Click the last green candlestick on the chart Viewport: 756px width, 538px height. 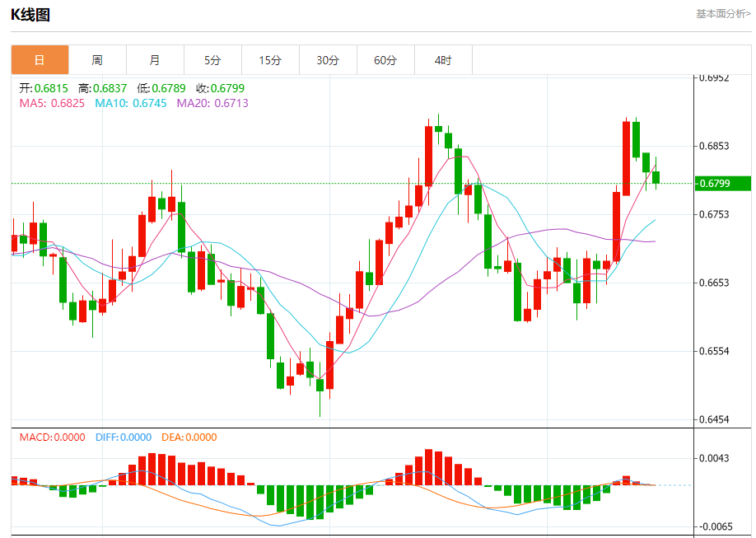click(656, 177)
